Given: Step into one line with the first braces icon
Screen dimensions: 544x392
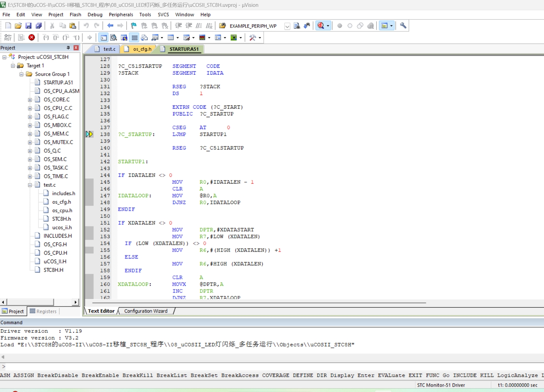Looking at the screenshot, I should [x=46, y=37].
